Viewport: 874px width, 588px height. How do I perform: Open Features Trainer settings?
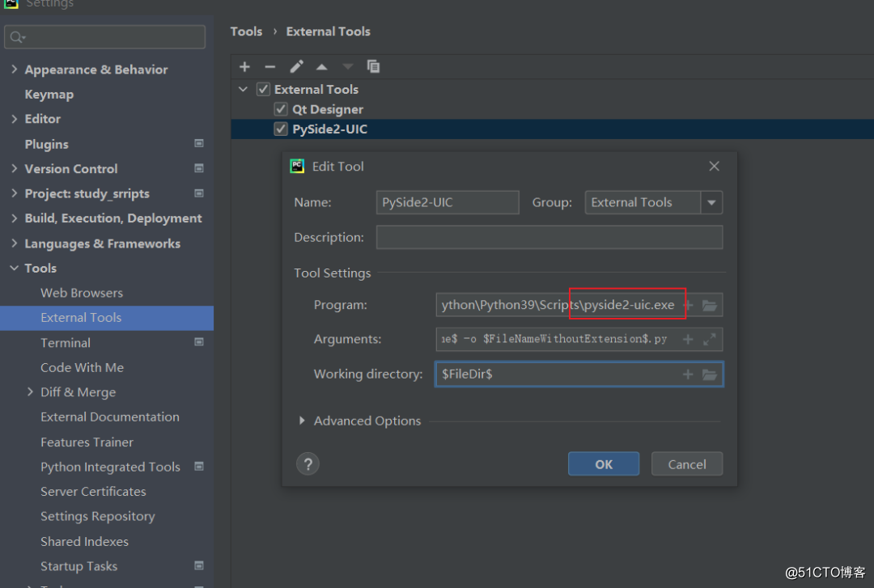(x=87, y=442)
